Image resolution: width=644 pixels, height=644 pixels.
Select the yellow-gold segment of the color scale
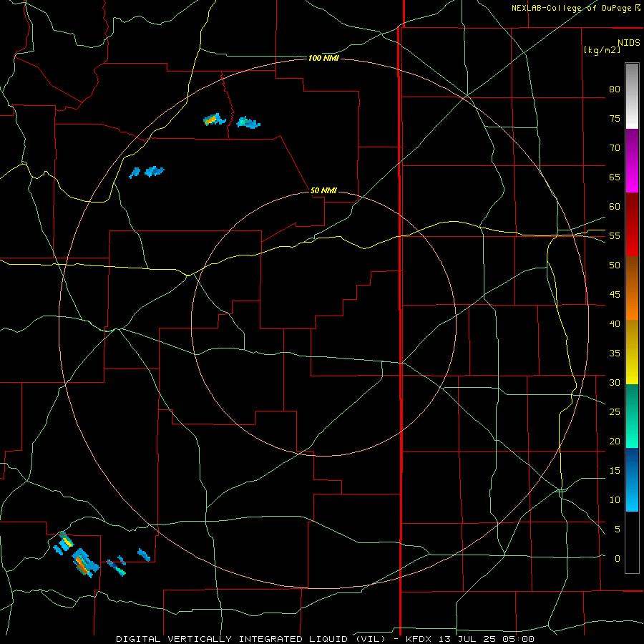[632, 352]
